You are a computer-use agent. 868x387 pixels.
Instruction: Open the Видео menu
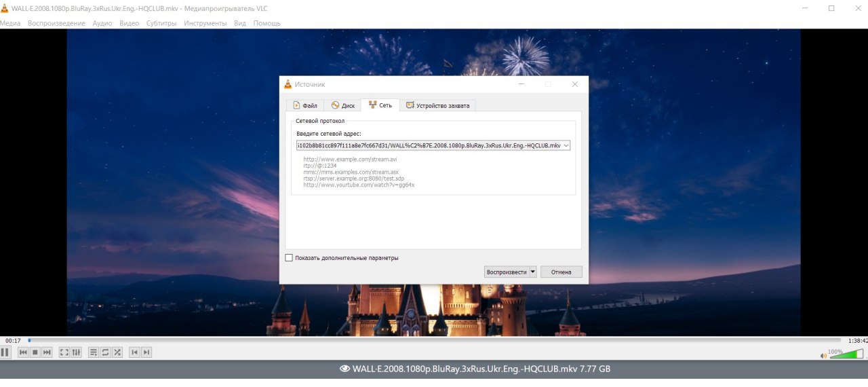click(x=129, y=23)
